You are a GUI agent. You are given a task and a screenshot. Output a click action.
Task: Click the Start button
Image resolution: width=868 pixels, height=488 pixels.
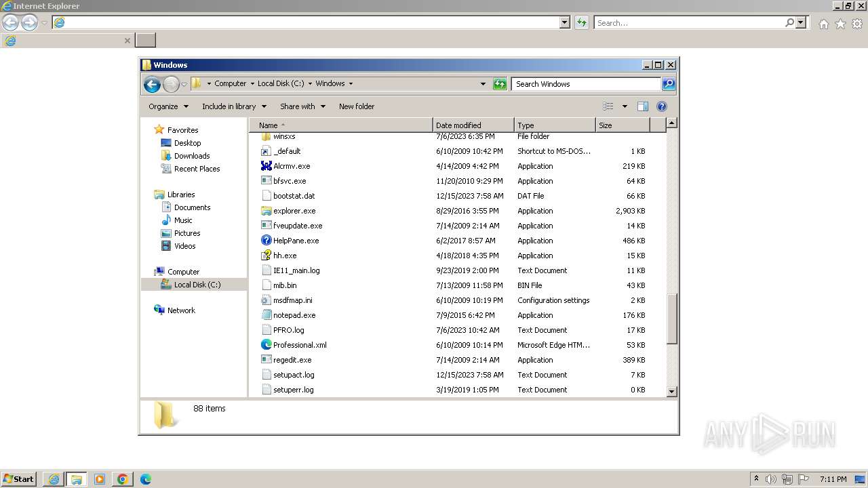click(18, 479)
